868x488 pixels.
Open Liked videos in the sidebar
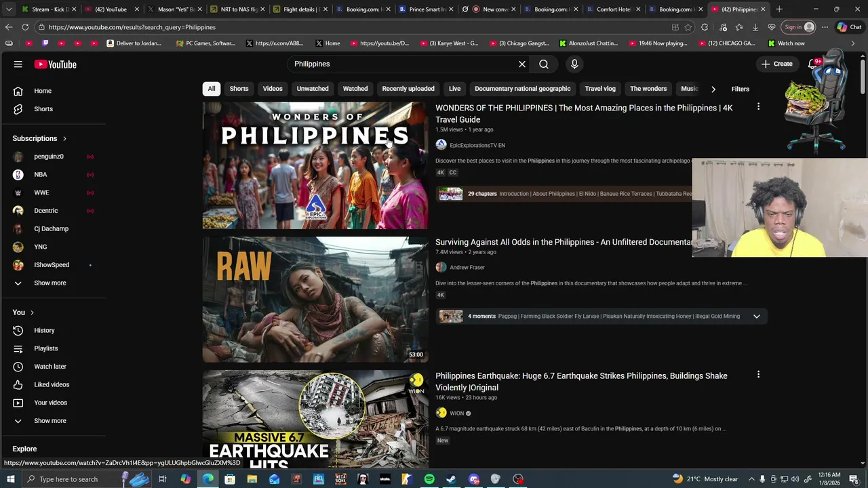click(x=53, y=384)
